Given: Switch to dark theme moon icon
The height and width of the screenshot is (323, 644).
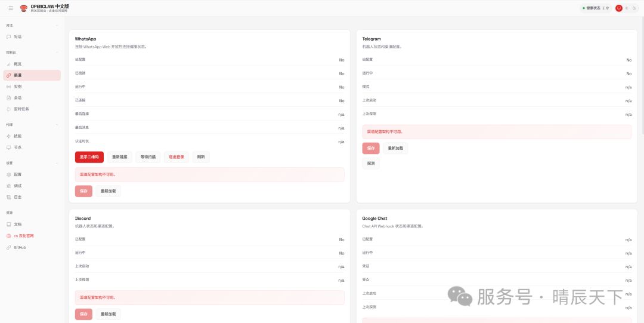Looking at the screenshot, I should [634, 8].
